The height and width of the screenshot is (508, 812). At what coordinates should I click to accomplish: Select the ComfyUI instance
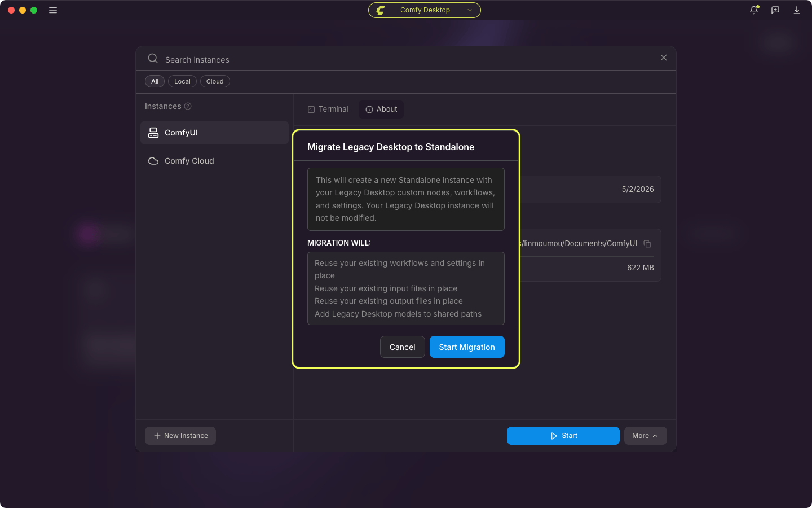(214, 133)
